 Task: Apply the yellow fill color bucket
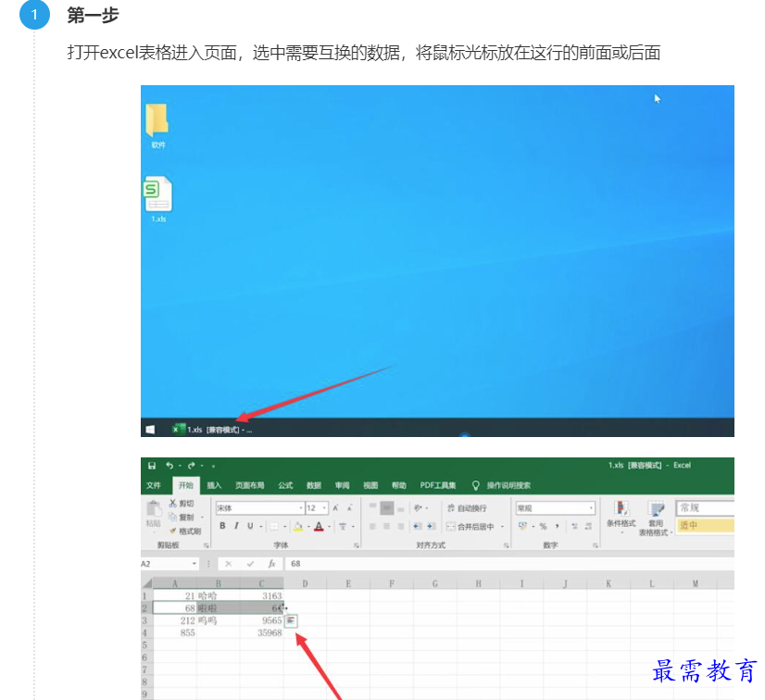[298, 526]
